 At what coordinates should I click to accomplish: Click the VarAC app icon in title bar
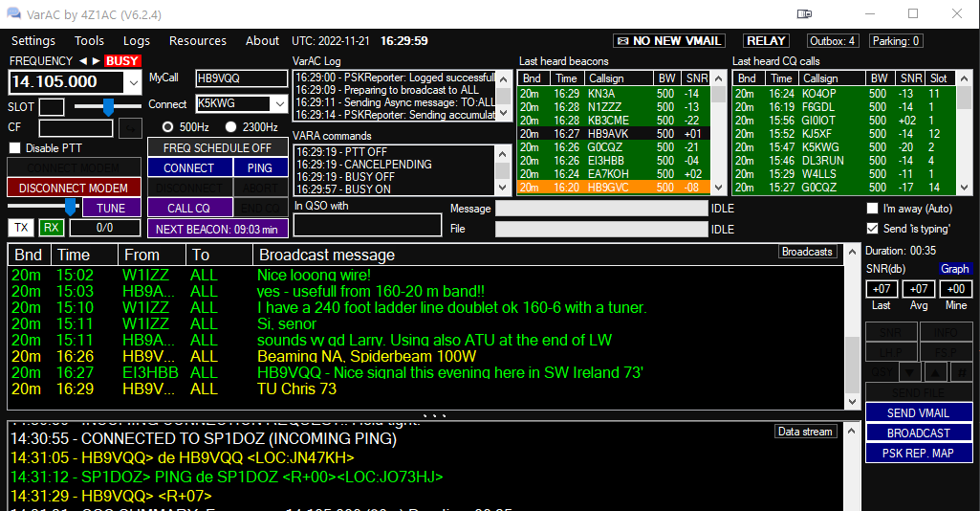[12, 13]
